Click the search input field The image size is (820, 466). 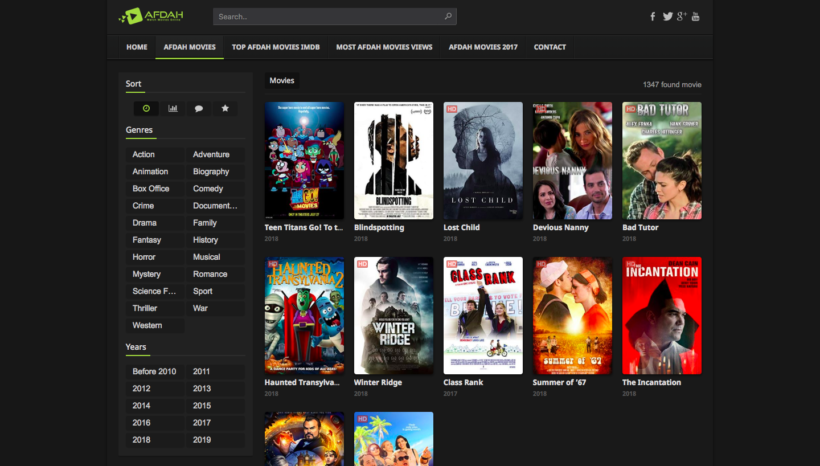coord(325,16)
